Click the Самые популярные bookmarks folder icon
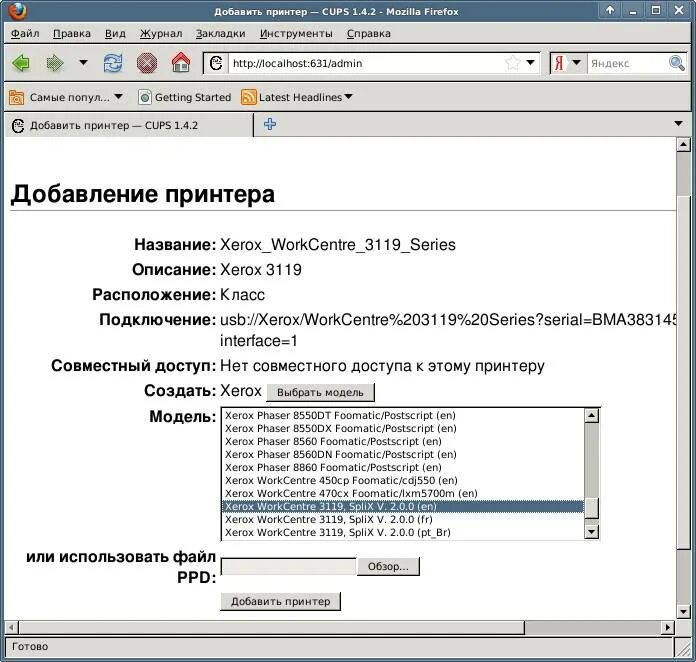The width and height of the screenshot is (696, 662). click(x=17, y=97)
